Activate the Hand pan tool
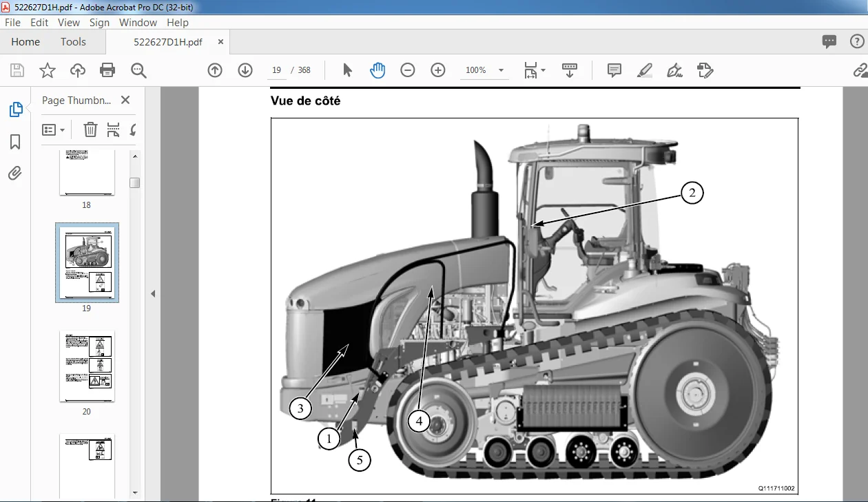The width and height of the screenshot is (868, 502). click(x=378, y=70)
